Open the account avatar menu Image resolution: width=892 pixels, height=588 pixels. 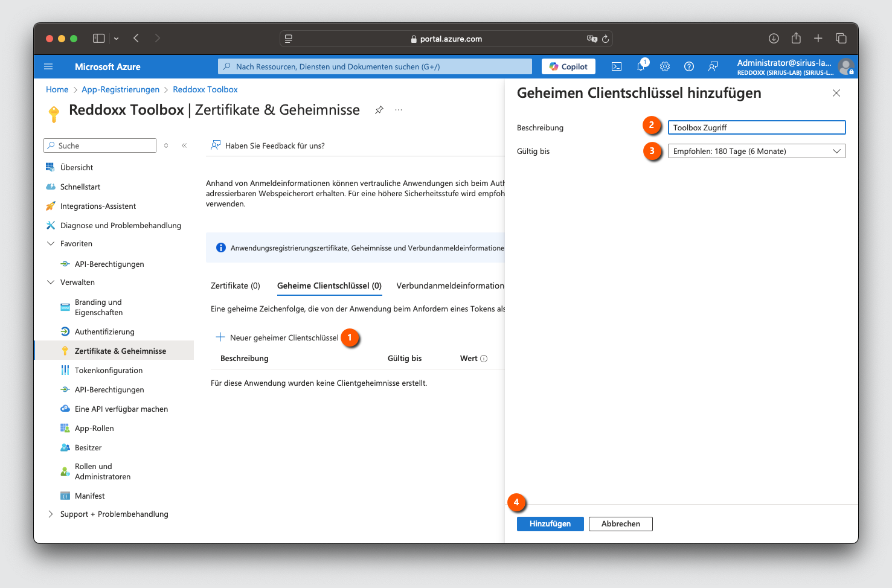coord(846,66)
